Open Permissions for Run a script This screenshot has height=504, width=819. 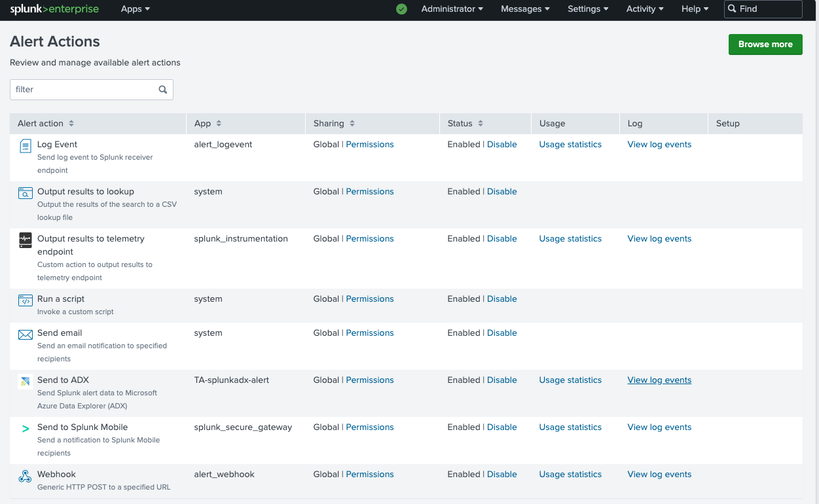370,299
